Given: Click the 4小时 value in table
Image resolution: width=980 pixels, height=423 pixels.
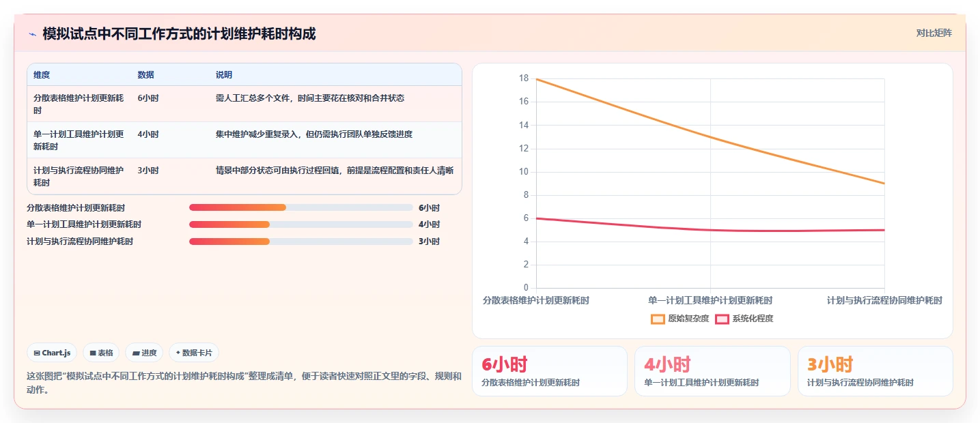Looking at the screenshot, I should click(148, 134).
